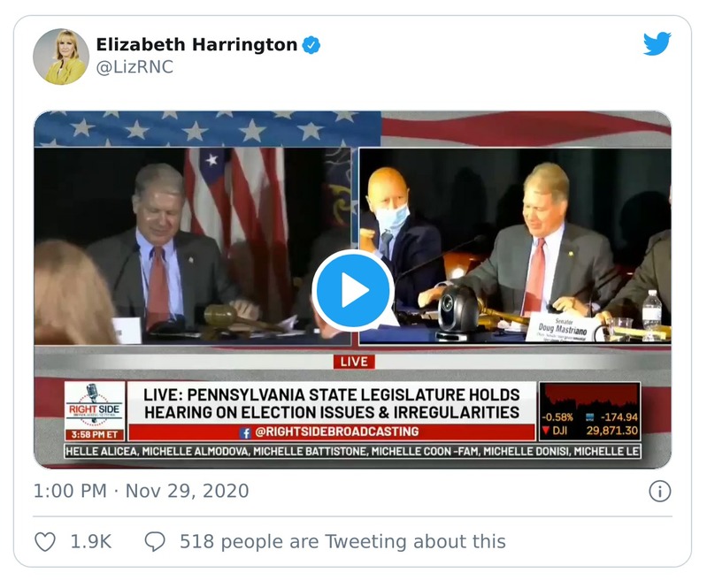
Task: Click the red LIVE badge in video
Action: tap(352, 362)
